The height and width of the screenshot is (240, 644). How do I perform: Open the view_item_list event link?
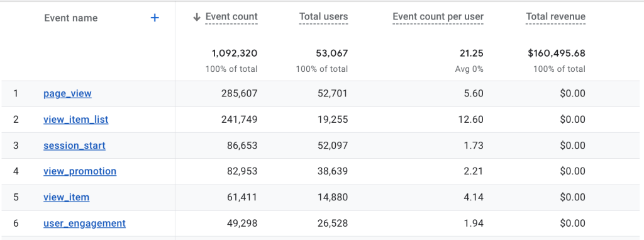point(76,120)
